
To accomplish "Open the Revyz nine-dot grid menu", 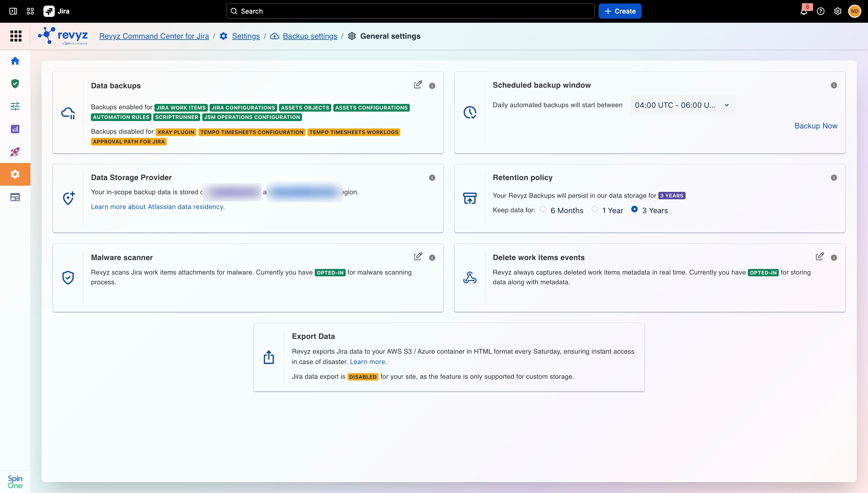I will (16, 36).
